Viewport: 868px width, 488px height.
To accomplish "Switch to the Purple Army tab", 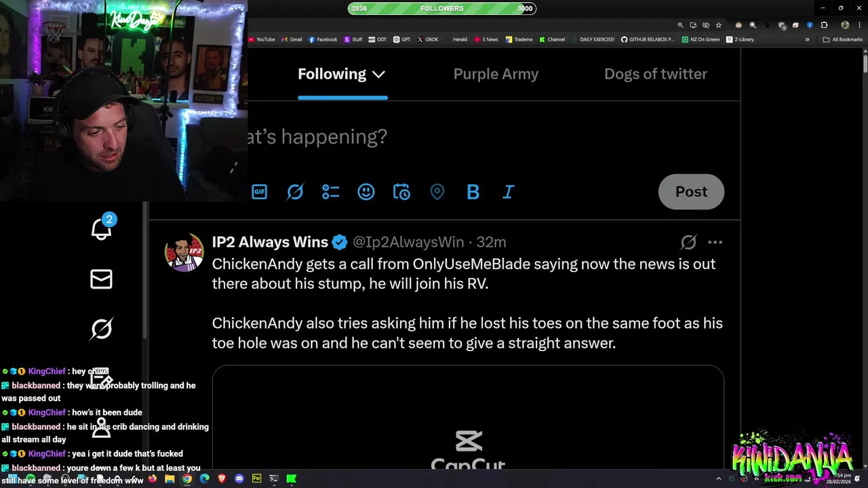I will pyautogui.click(x=496, y=74).
